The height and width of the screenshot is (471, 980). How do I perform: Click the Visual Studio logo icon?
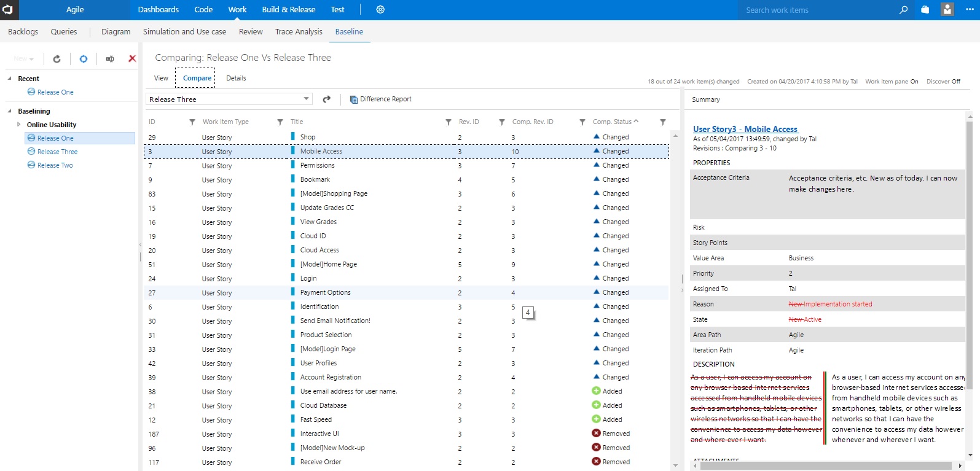pyautogui.click(x=7, y=10)
